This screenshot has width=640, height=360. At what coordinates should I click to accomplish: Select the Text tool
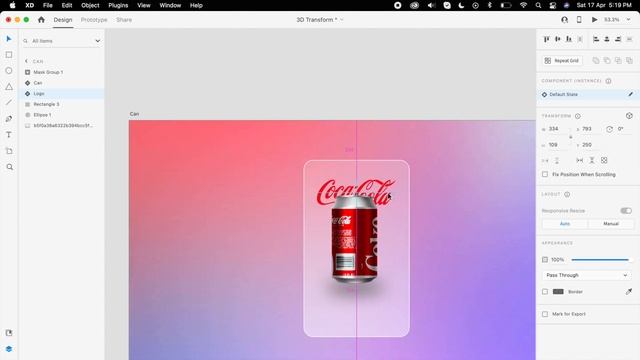coord(9,135)
